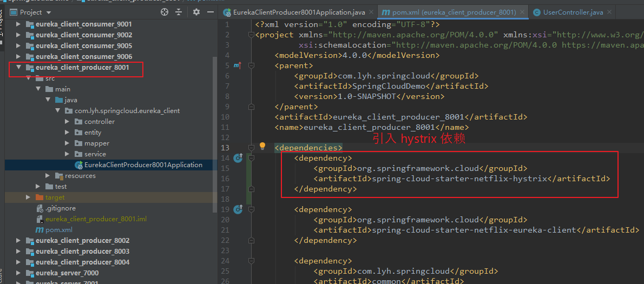Click the spring-cloud-starter-netflix-eureka-client artifactId text

[474, 230]
